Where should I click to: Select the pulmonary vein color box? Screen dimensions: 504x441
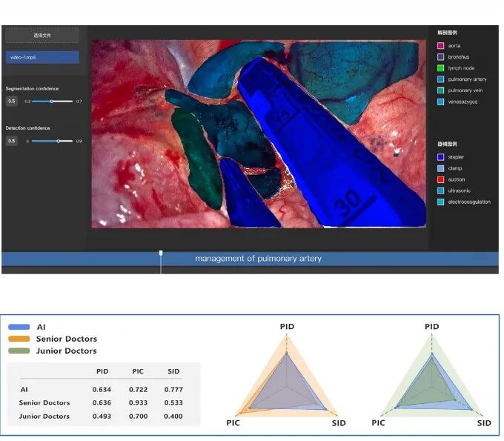[441, 90]
